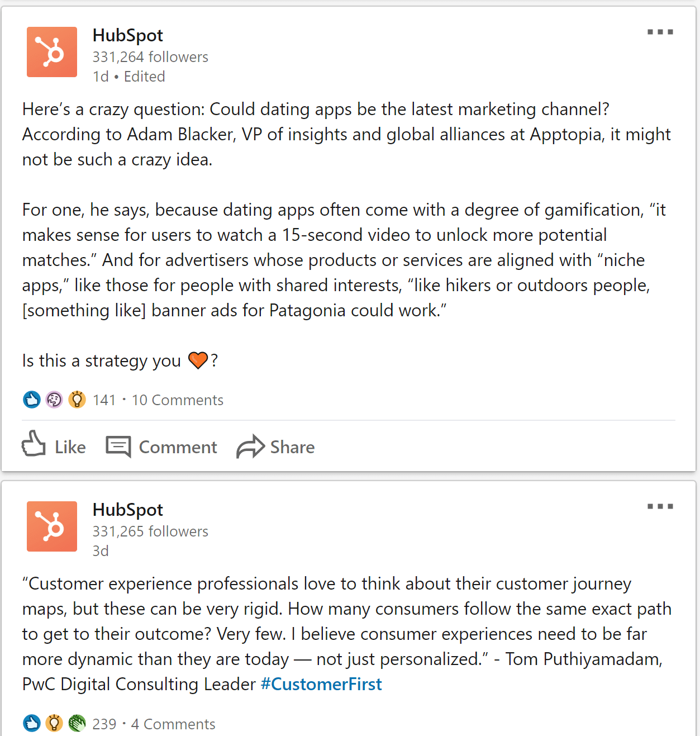700x736 pixels.
Task: View the 4 Comments on second post
Action: [x=173, y=724]
